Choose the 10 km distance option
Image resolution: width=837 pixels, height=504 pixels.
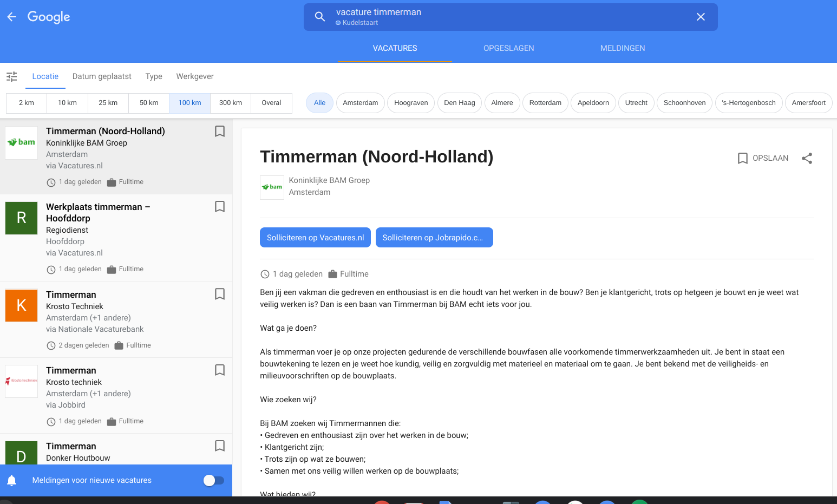click(x=67, y=103)
